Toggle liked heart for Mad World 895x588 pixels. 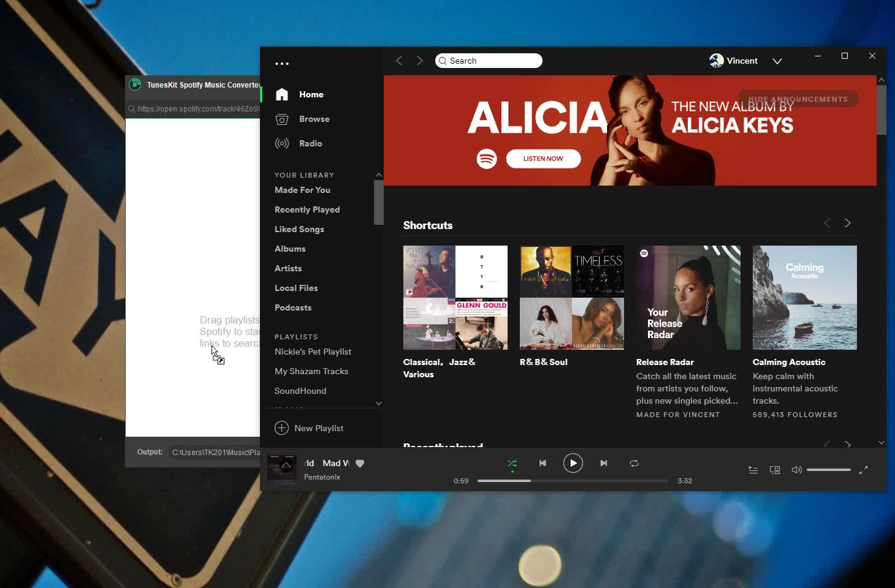pyautogui.click(x=360, y=464)
